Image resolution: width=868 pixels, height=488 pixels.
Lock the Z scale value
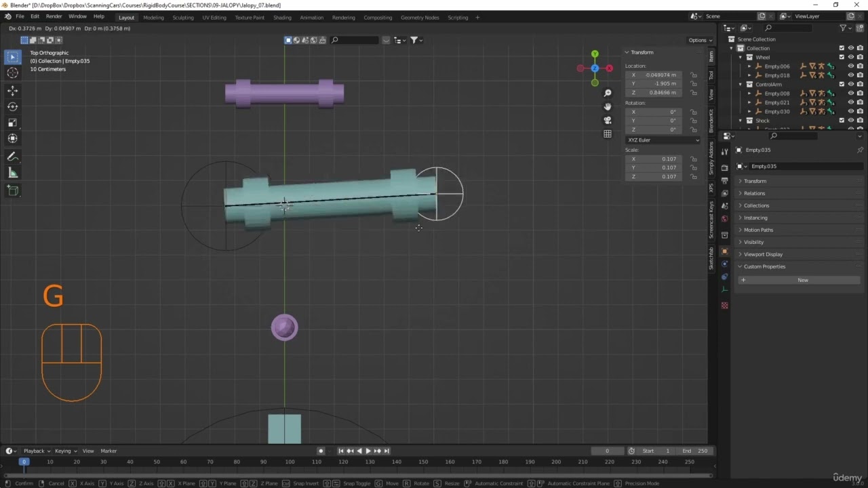[x=693, y=176]
